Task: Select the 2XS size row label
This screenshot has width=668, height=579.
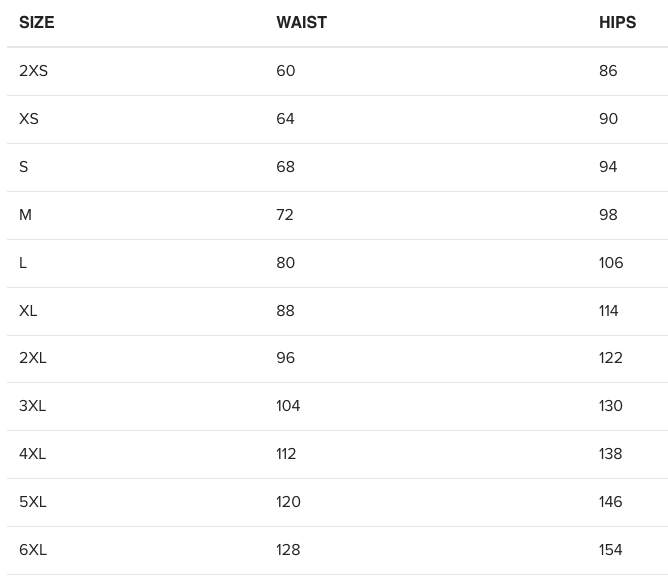Action: point(33,70)
